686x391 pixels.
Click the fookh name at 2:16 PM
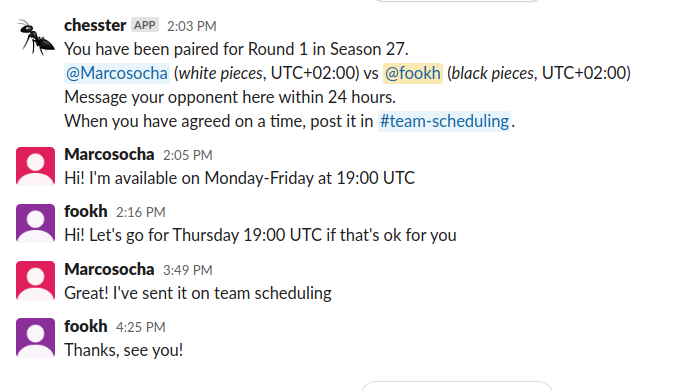[x=86, y=211]
